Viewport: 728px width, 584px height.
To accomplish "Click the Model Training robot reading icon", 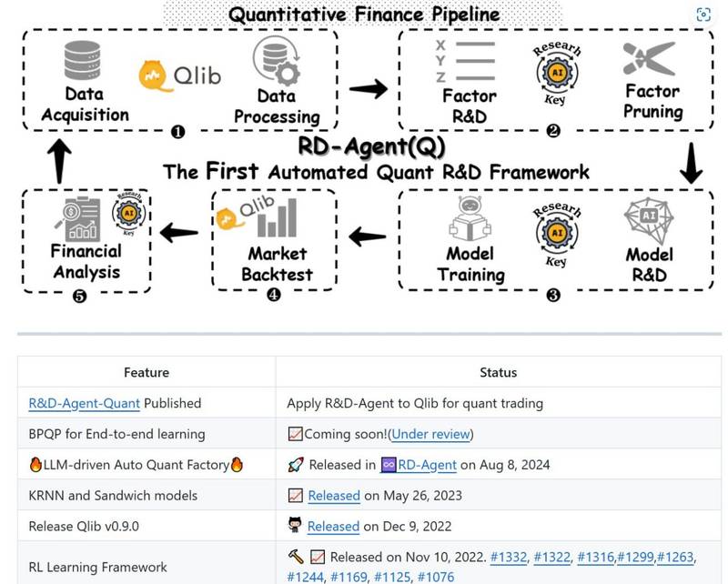I will 470,218.
